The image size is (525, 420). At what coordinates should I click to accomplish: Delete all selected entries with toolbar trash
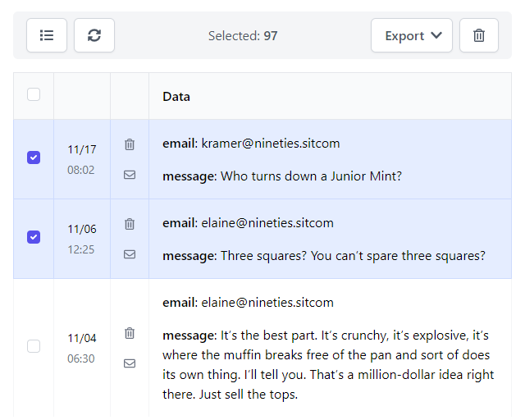click(x=479, y=35)
